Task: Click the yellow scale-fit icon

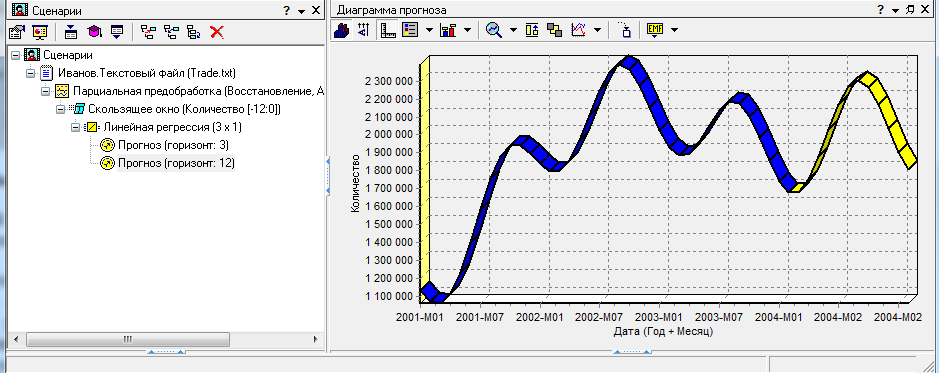Action: click(532, 30)
